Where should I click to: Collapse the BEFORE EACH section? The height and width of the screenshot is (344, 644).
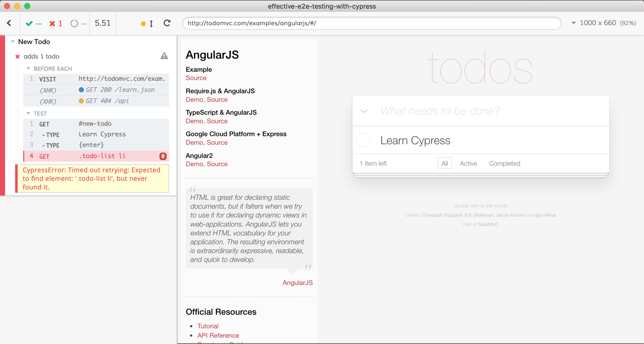click(x=28, y=69)
